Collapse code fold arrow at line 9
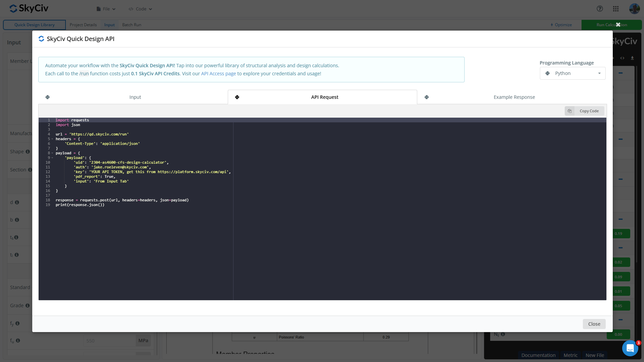 click(x=52, y=158)
